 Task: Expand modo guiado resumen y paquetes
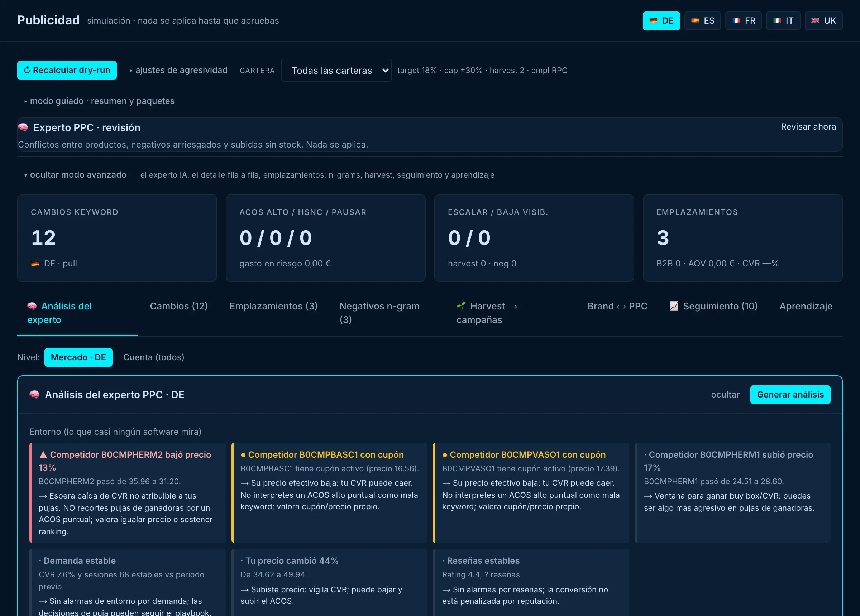99,101
